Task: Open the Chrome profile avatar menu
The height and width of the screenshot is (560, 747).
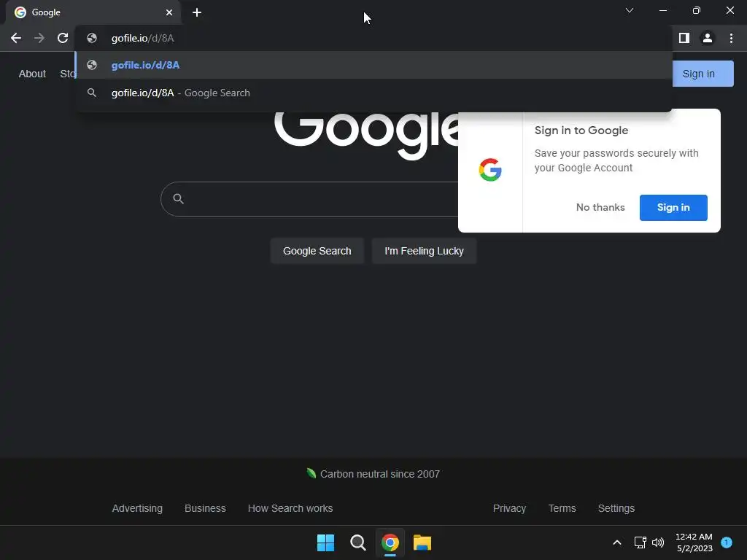Action: (708, 38)
